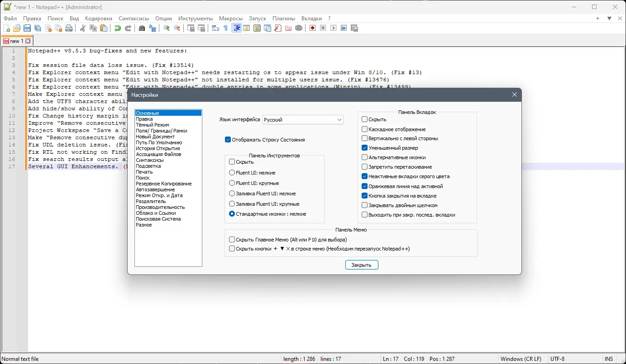Click the Закрыть button in settings

pos(362,265)
